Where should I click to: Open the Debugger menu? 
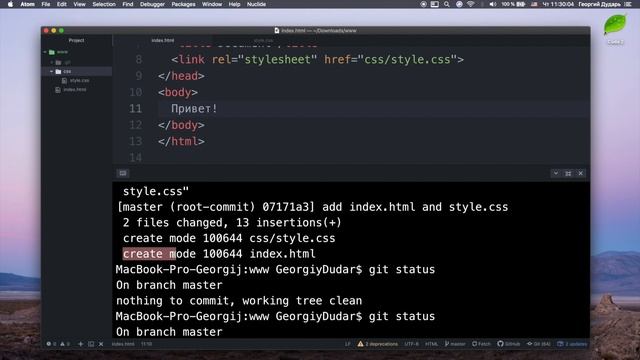click(x=152, y=4)
